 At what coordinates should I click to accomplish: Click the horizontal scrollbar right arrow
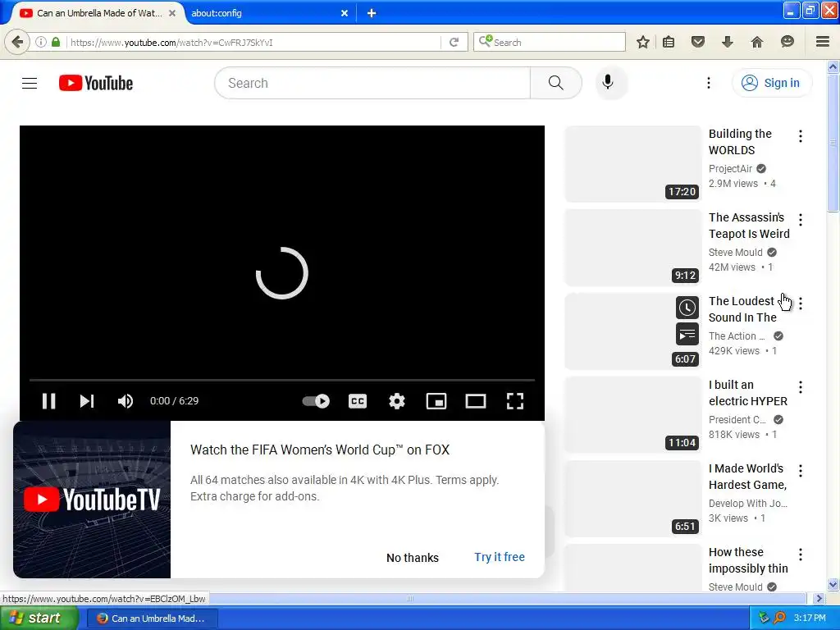pyautogui.click(x=818, y=598)
